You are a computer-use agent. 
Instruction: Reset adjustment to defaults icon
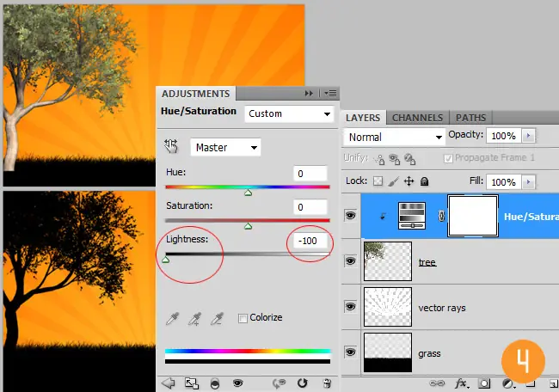pyautogui.click(x=303, y=383)
